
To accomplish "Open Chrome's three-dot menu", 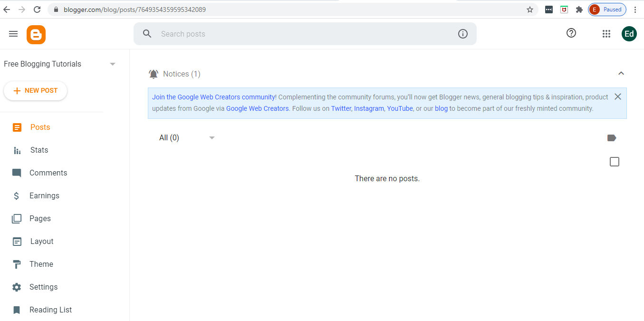I will [635, 10].
